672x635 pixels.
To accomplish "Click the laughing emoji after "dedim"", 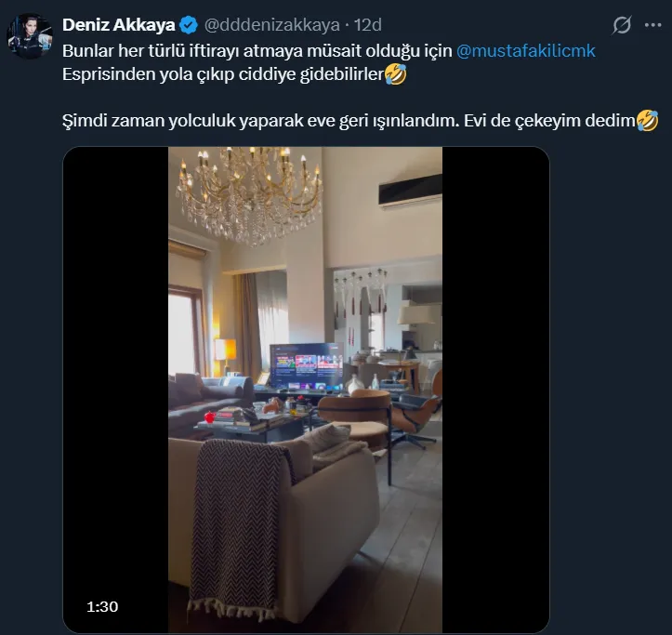I will click(648, 120).
